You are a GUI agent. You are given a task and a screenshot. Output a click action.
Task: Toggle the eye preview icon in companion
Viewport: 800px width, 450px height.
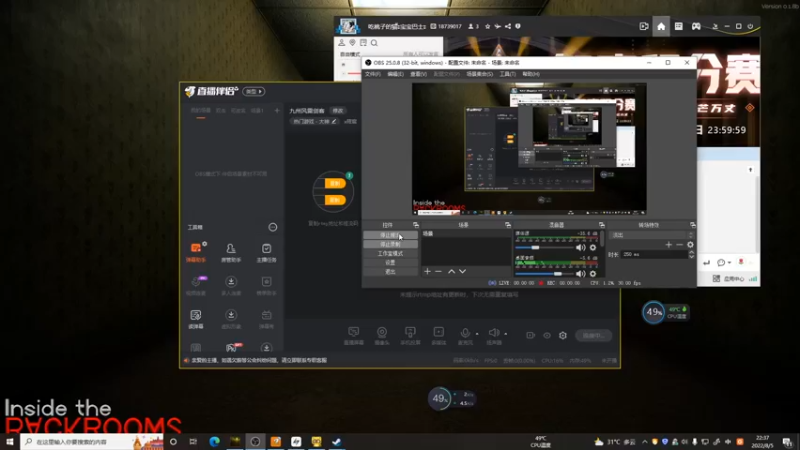547,336
